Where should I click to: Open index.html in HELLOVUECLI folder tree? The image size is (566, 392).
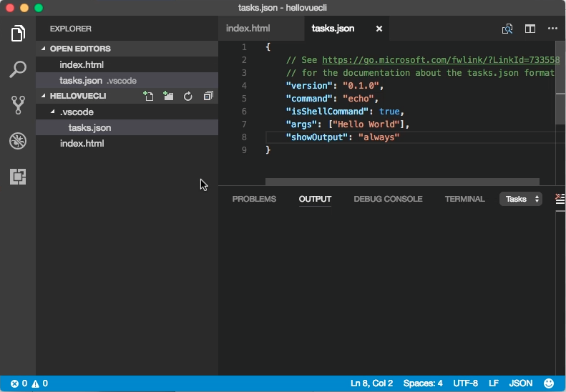coord(127,143)
